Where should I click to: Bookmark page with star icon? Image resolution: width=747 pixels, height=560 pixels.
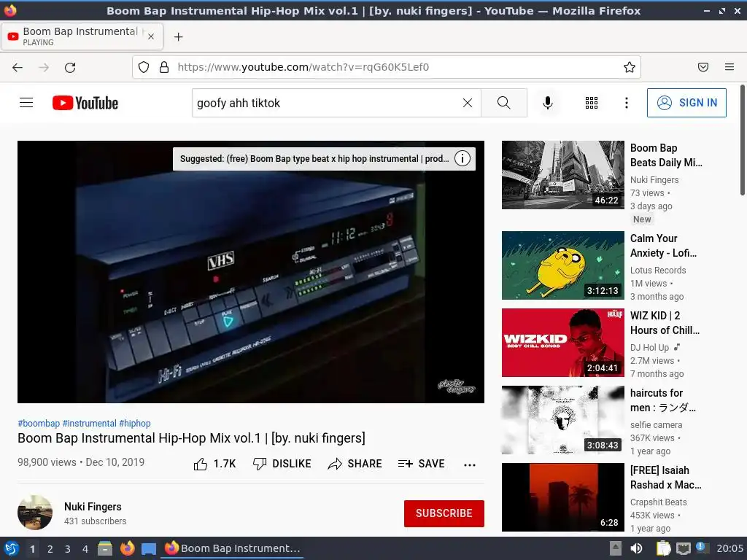[x=629, y=67]
